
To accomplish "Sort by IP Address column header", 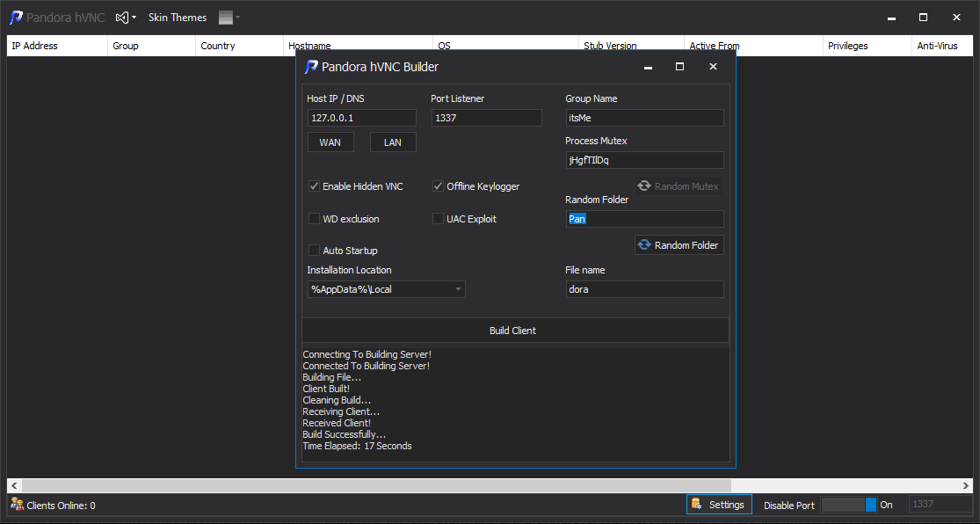I will click(x=57, y=46).
